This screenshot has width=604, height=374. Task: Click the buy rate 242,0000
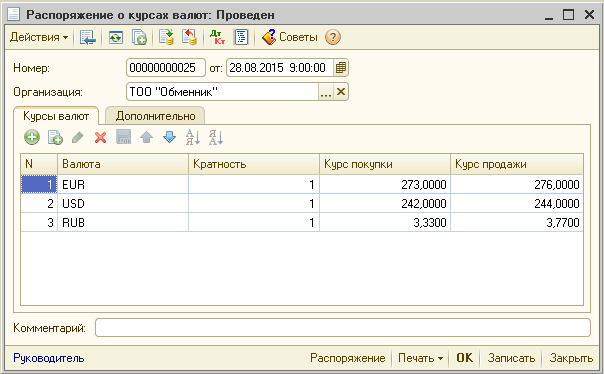click(x=385, y=203)
